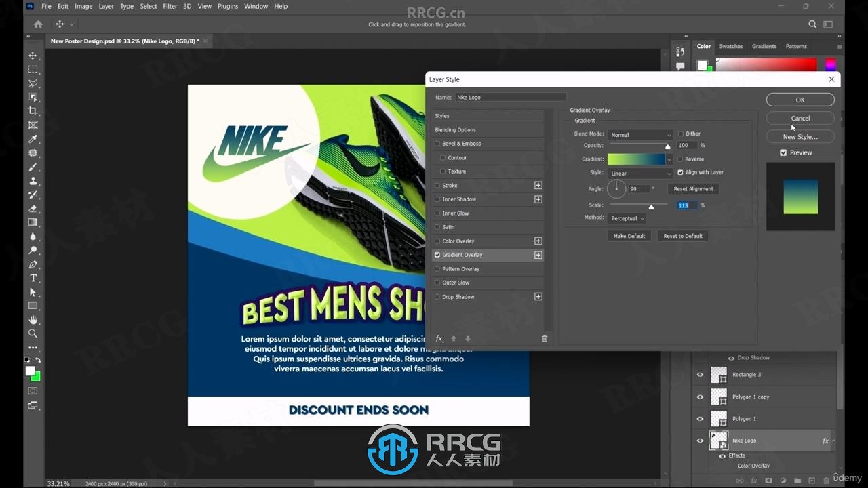Select the Gradient tool
The height and width of the screenshot is (488, 868).
click(33, 222)
